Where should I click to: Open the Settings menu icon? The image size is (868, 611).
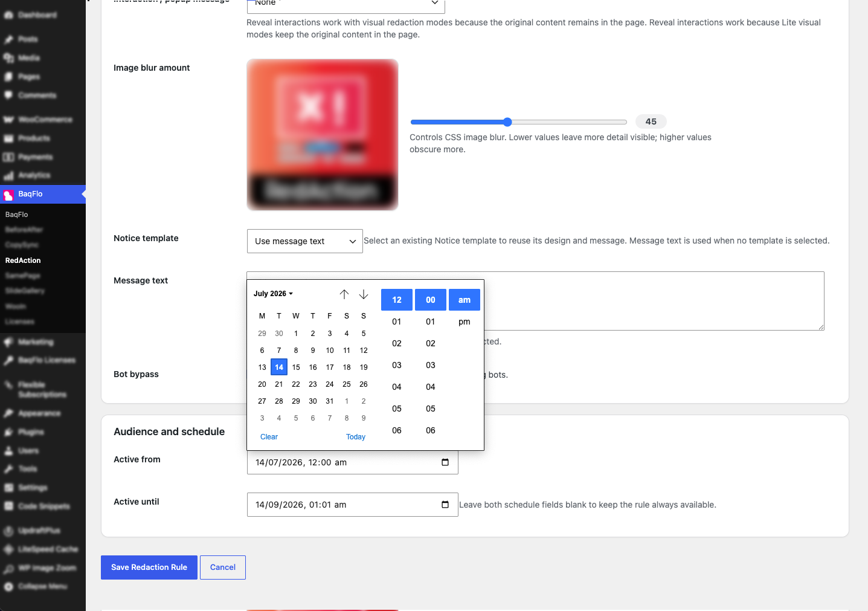click(8, 488)
